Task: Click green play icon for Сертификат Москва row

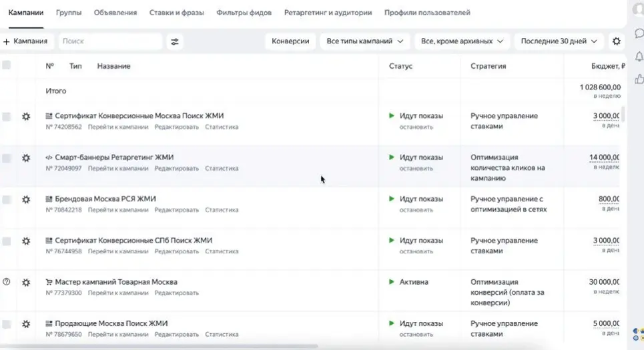Action: click(392, 116)
